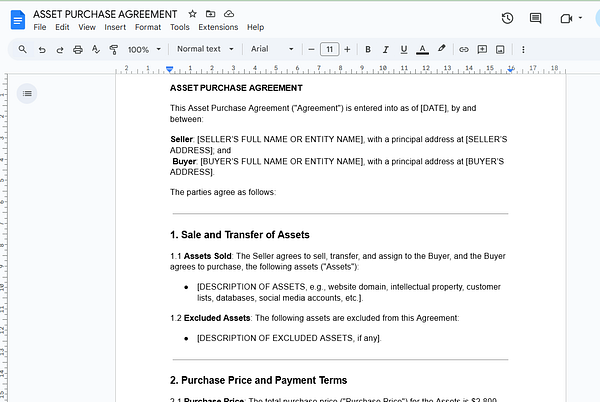Image resolution: width=600 pixels, height=402 pixels.
Task: Expand the Normal text style dropdown
Action: click(204, 49)
